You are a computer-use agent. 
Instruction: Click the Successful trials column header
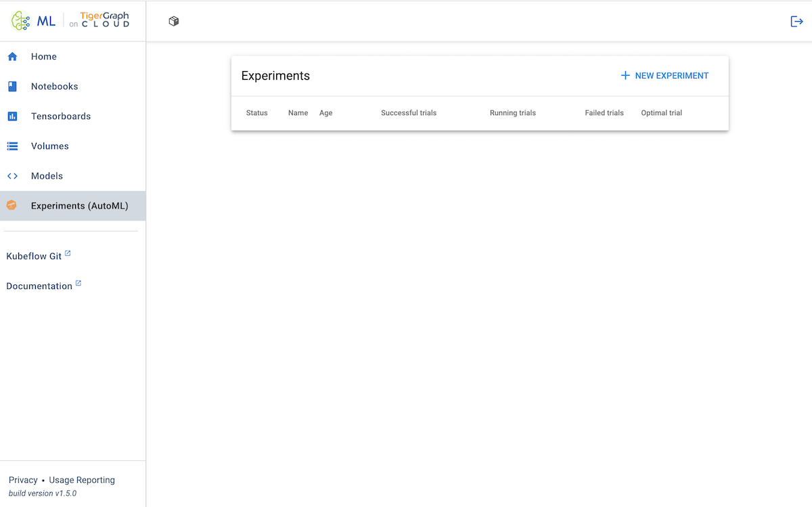[x=409, y=113]
